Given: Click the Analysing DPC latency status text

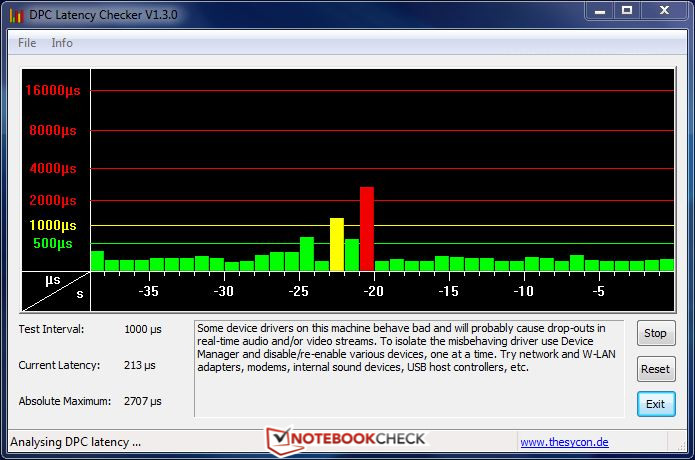Looking at the screenshot, I should tap(75, 442).
